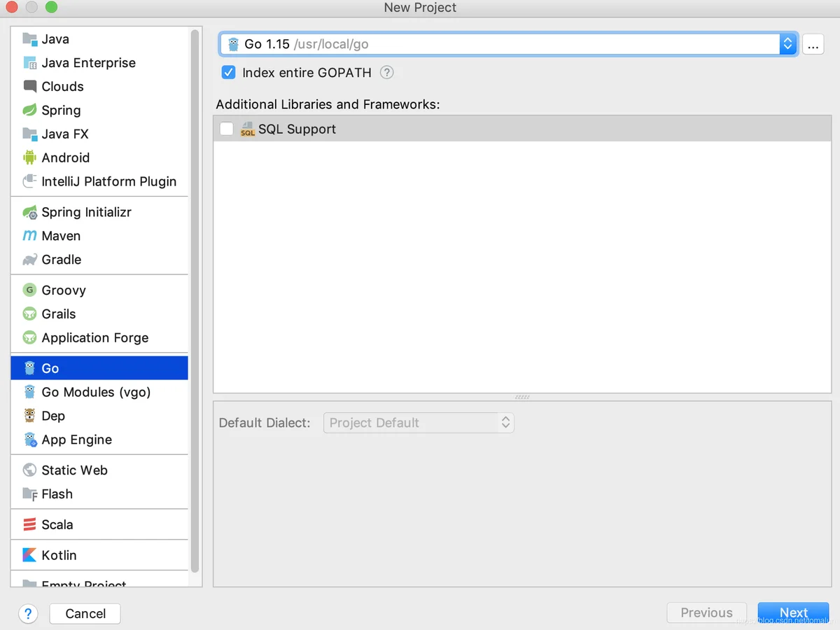840x630 pixels.
Task: Click the Android robot icon
Action: [29, 157]
